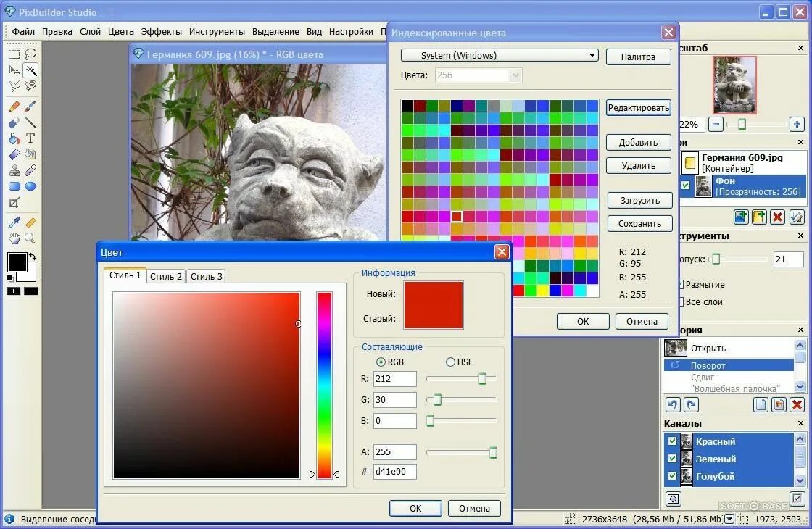Select the Rectangle shape tool
The height and width of the screenshot is (529, 812).
pos(14,186)
